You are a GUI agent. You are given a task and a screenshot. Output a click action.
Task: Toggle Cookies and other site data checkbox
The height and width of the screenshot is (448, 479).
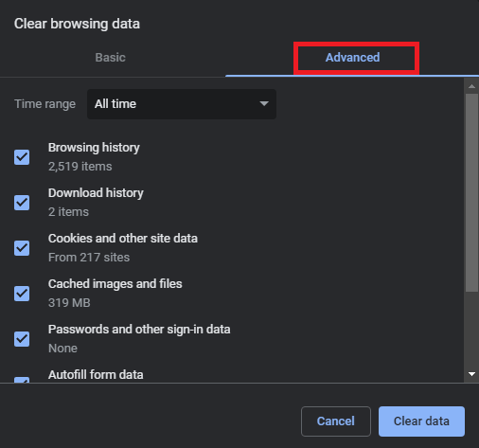point(22,248)
